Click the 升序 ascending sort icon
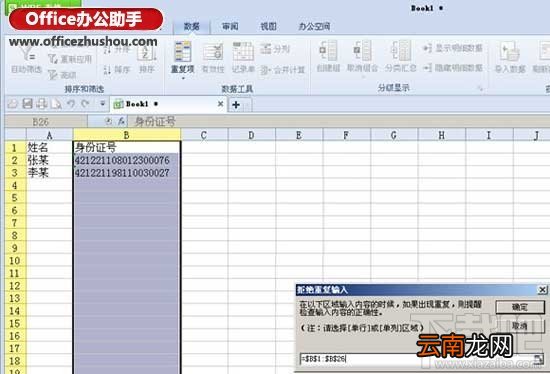Viewport: 550px width, 374px height. (107, 50)
